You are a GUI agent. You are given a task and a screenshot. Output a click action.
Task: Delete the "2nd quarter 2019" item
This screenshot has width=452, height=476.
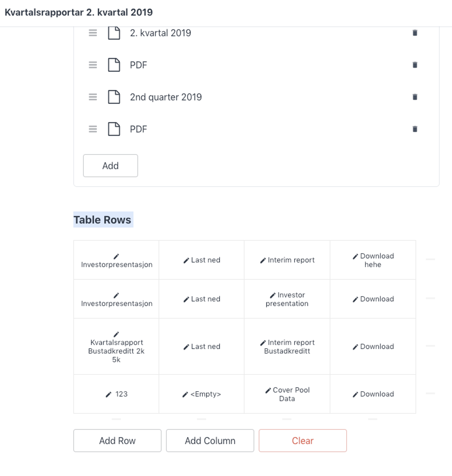pos(415,97)
